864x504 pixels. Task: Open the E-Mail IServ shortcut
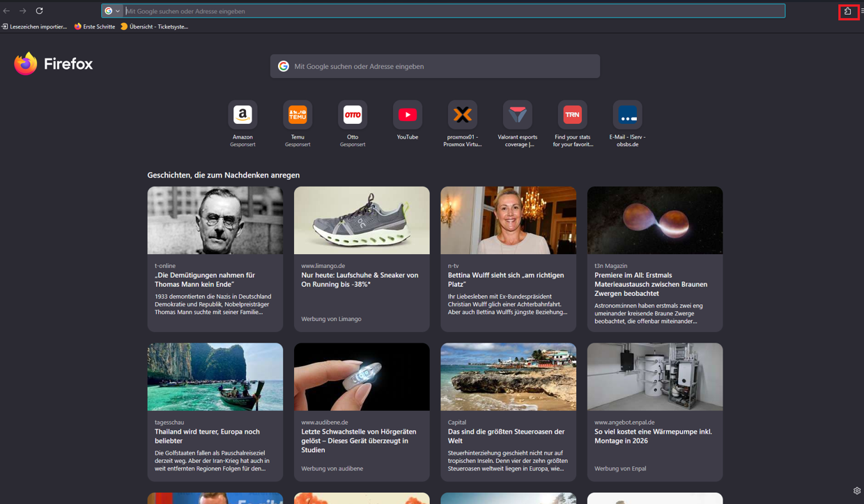point(627,116)
